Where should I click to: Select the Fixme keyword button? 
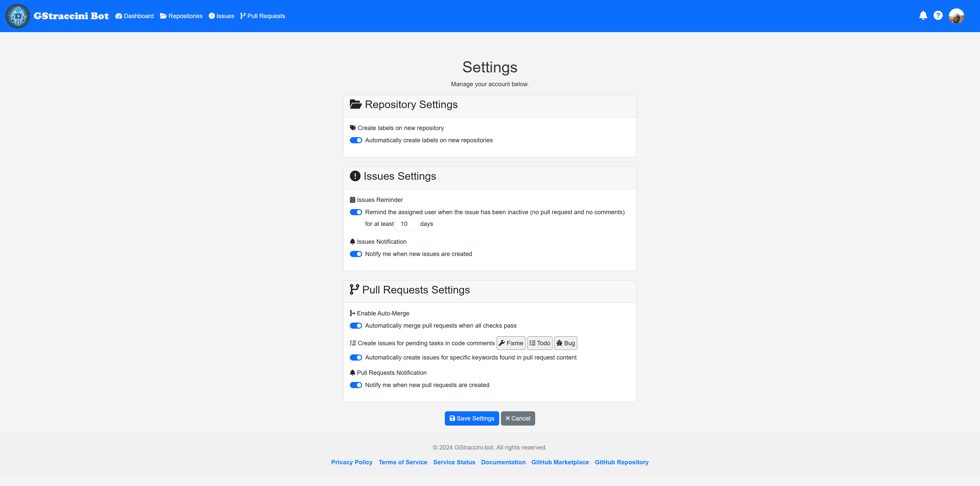point(511,343)
